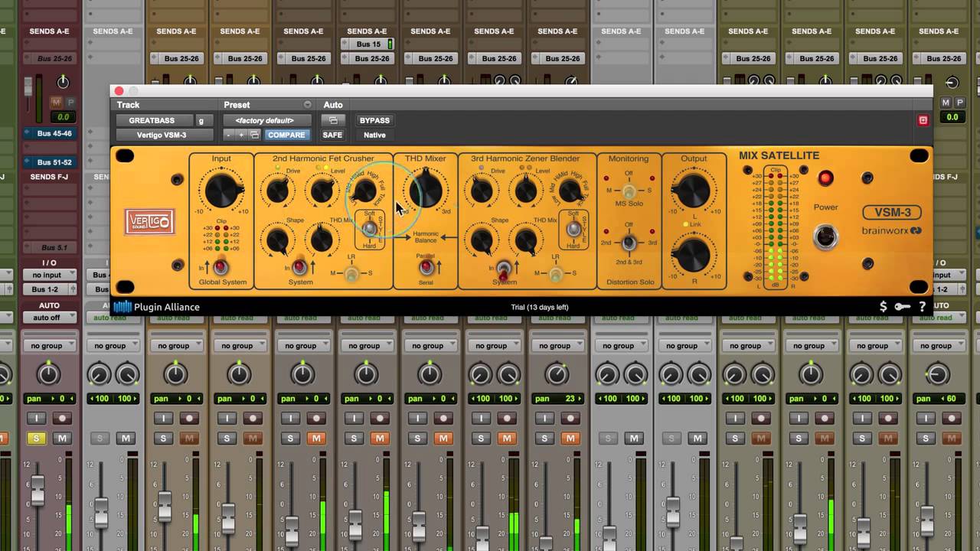The height and width of the screenshot is (551, 980).
Task: Open the GREATBASS track selector
Action: point(155,120)
